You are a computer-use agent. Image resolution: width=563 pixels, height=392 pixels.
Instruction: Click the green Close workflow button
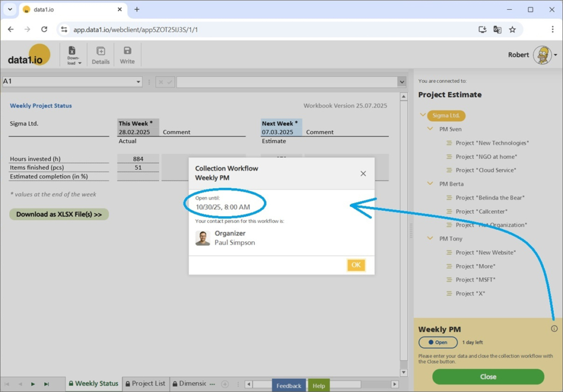tap(488, 377)
